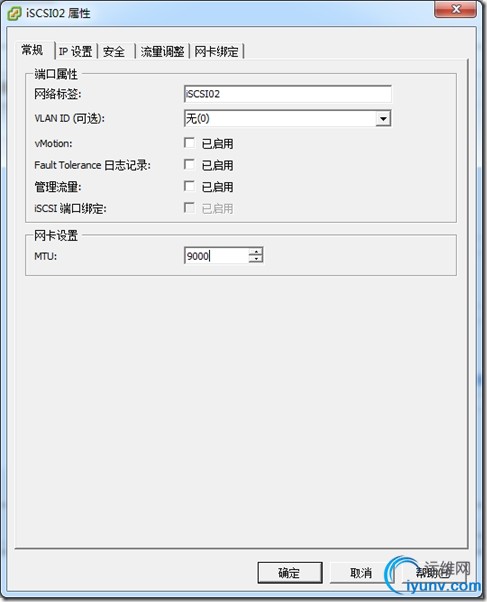Click the vSphere icon in title bar
The height and width of the screenshot is (602, 487).
click(x=14, y=14)
